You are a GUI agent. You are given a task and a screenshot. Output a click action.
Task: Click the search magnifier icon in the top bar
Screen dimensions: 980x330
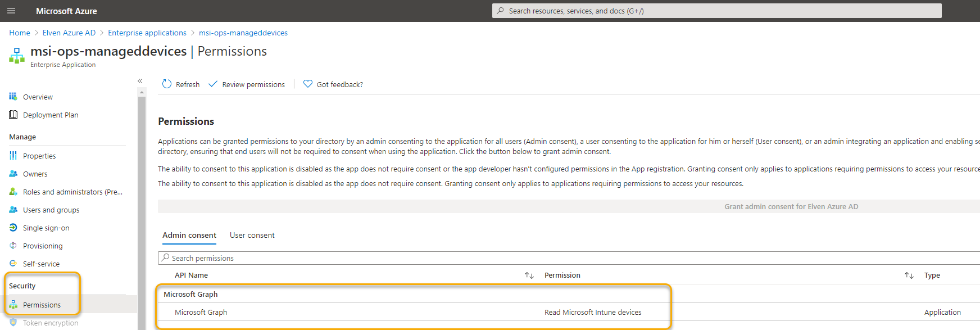point(500,11)
